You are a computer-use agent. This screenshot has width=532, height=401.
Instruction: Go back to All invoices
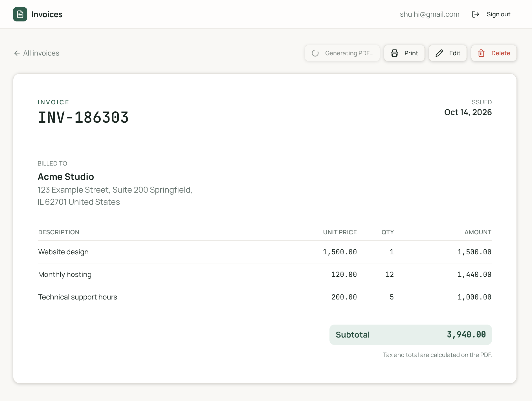37,53
